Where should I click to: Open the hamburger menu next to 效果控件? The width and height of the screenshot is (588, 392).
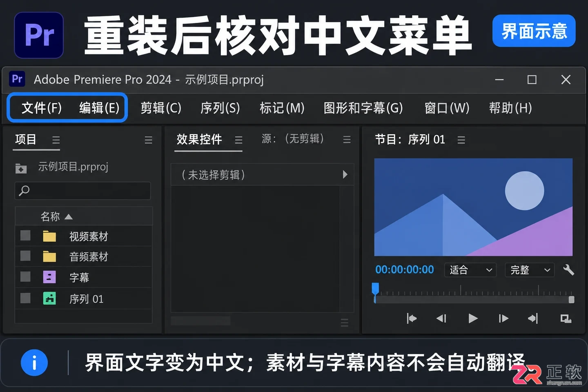tap(238, 140)
